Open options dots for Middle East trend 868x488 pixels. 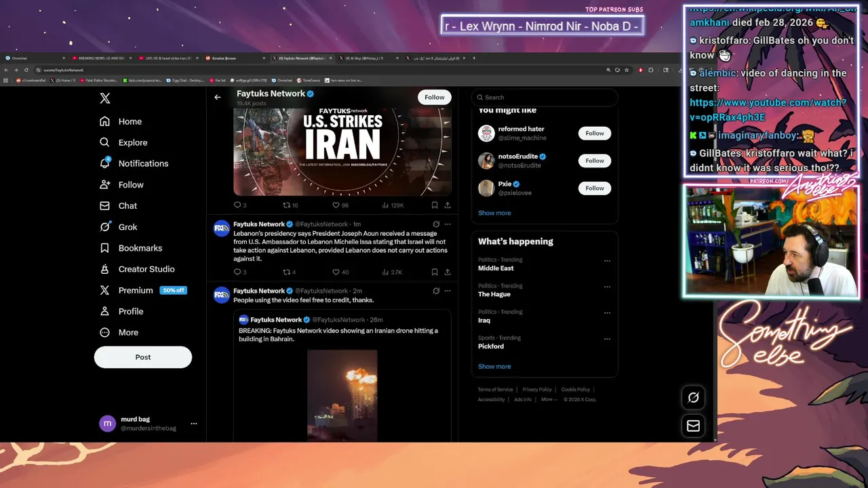pyautogui.click(x=607, y=260)
